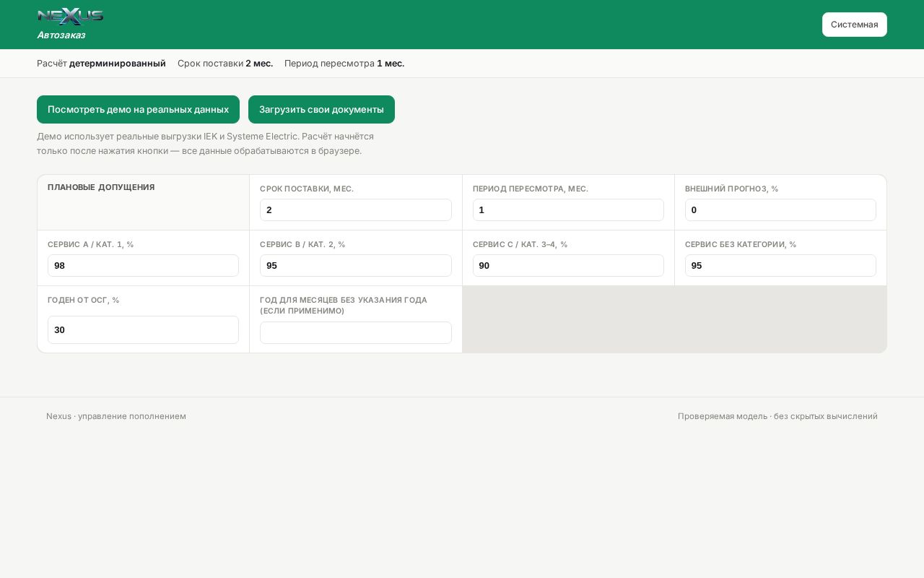924x578 pixels.
Task: Select the empty Год для месяцев field
Action: [x=355, y=332]
